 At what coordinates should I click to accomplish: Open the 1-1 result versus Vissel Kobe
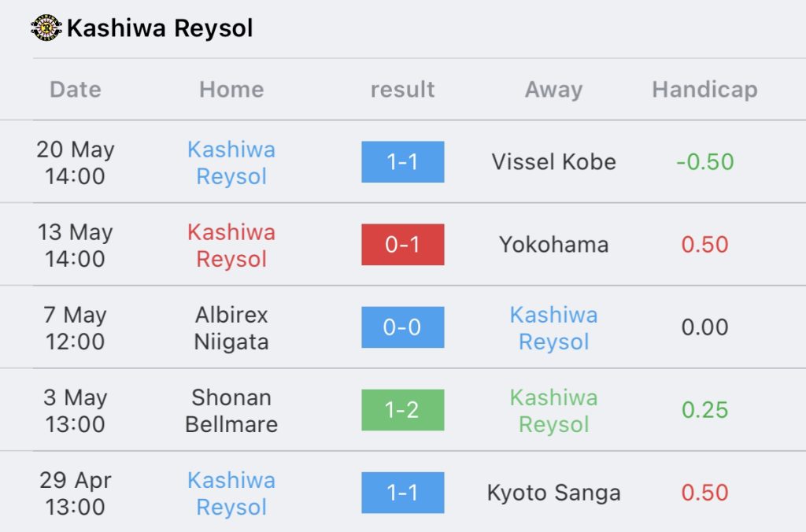coord(402,162)
